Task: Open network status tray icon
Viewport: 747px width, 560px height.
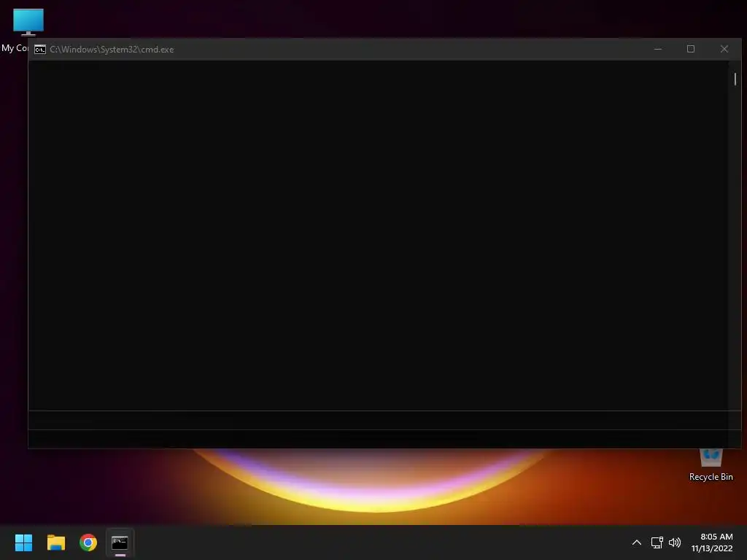Action: point(657,542)
